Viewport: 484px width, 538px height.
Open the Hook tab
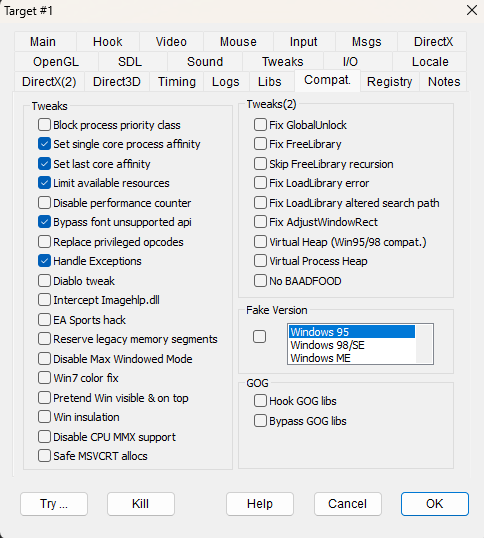[x=108, y=42]
